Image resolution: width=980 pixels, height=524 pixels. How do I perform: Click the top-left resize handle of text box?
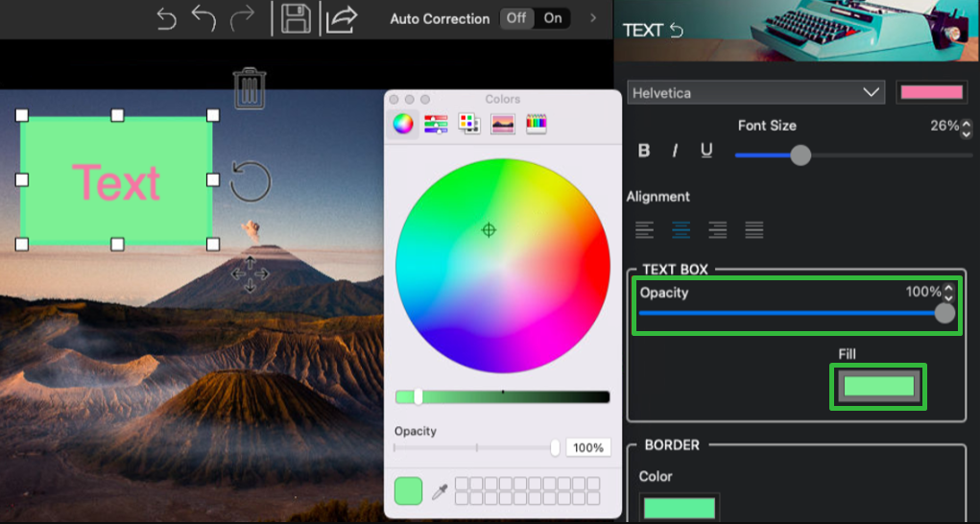tap(21, 115)
